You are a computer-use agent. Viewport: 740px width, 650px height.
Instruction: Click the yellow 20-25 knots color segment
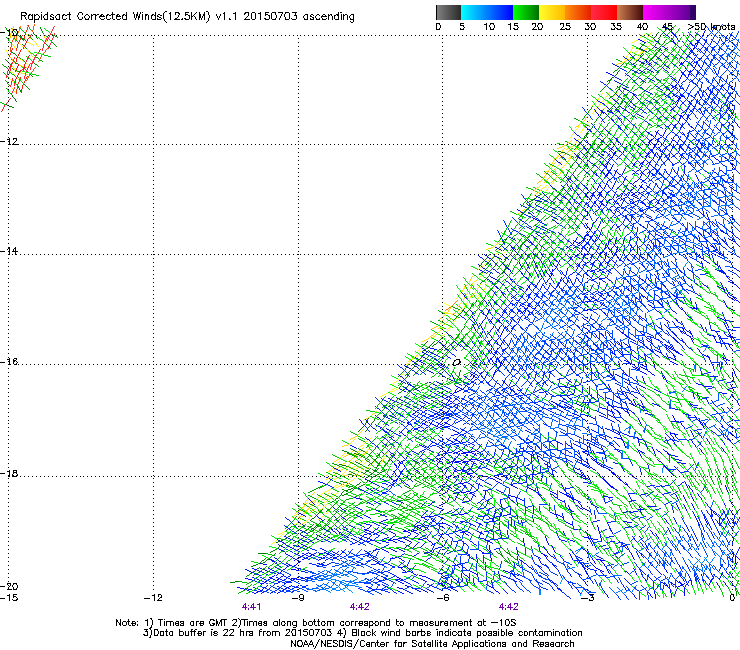pyautogui.click(x=552, y=12)
